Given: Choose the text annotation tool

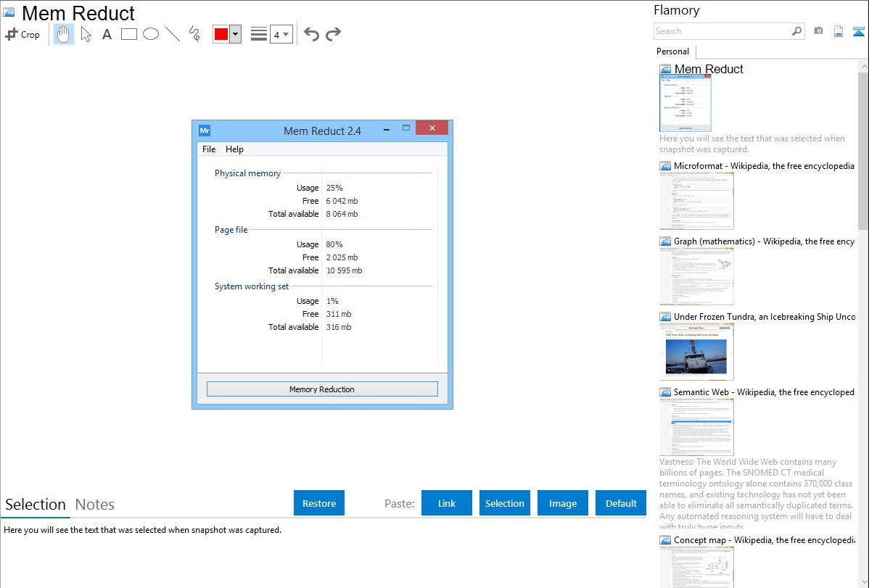Looking at the screenshot, I should point(107,34).
